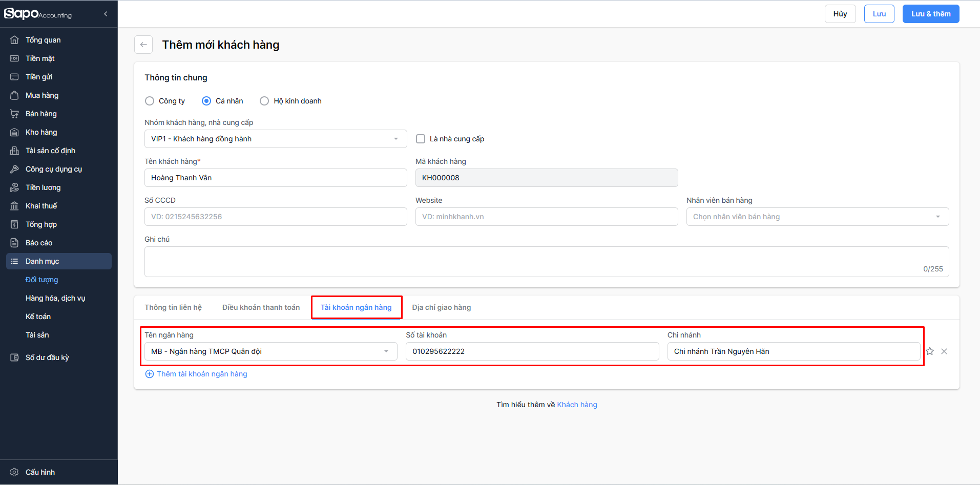Click the Khai thuế icon in sidebar
The height and width of the screenshot is (485, 980).
(x=14, y=206)
